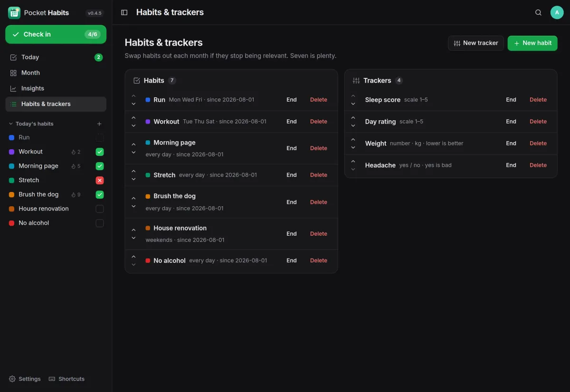End the Run habit
Image resolution: width=570 pixels, height=392 pixels.
(292, 100)
